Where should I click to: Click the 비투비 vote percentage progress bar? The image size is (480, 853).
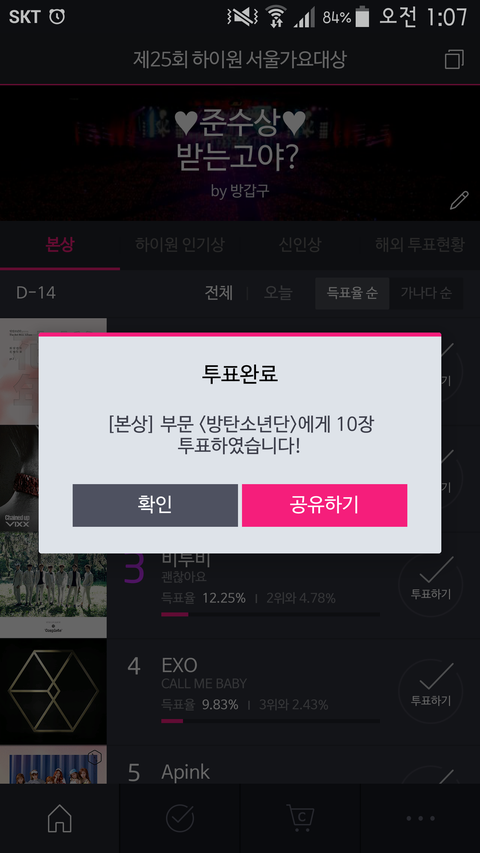pyautogui.click(x=270, y=614)
